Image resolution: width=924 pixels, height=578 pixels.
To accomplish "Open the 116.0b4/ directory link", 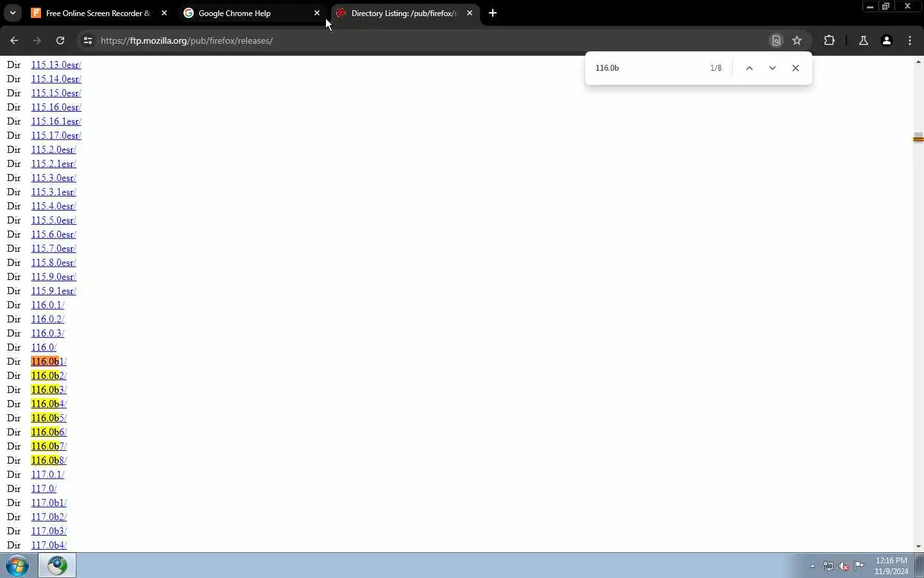I will (49, 404).
